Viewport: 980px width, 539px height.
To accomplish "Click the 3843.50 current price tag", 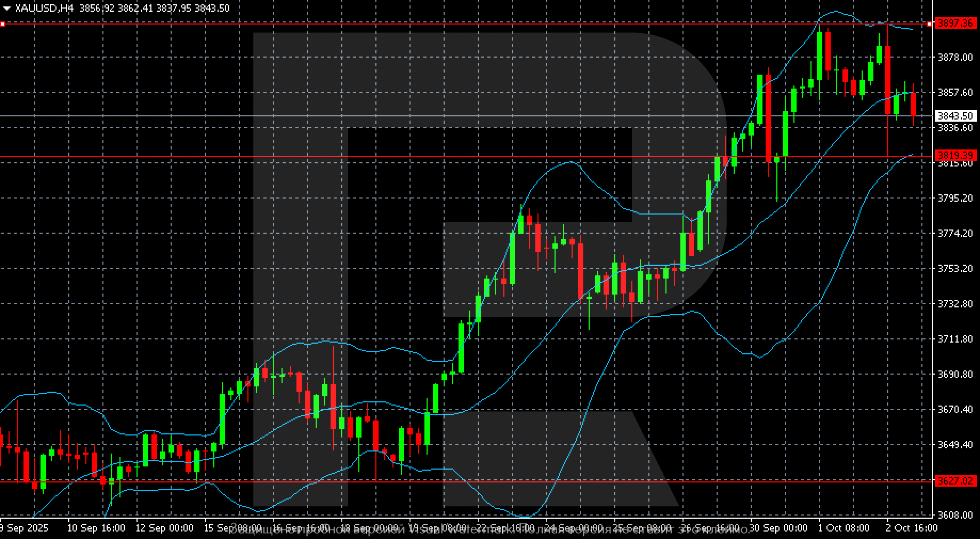I will [x=956, y=116].
